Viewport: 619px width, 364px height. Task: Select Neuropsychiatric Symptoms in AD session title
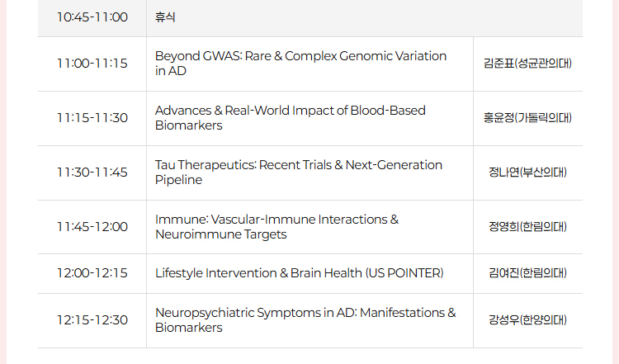[x=305, y=319]
